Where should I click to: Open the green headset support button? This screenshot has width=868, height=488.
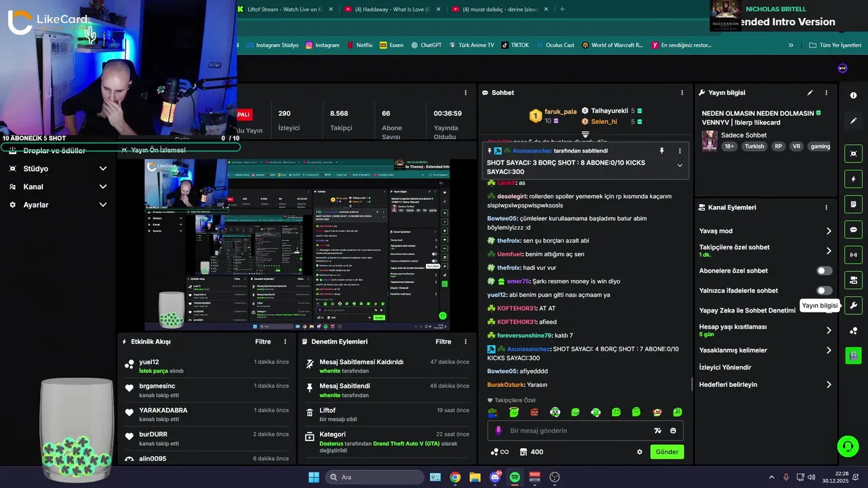pos(848,446)
